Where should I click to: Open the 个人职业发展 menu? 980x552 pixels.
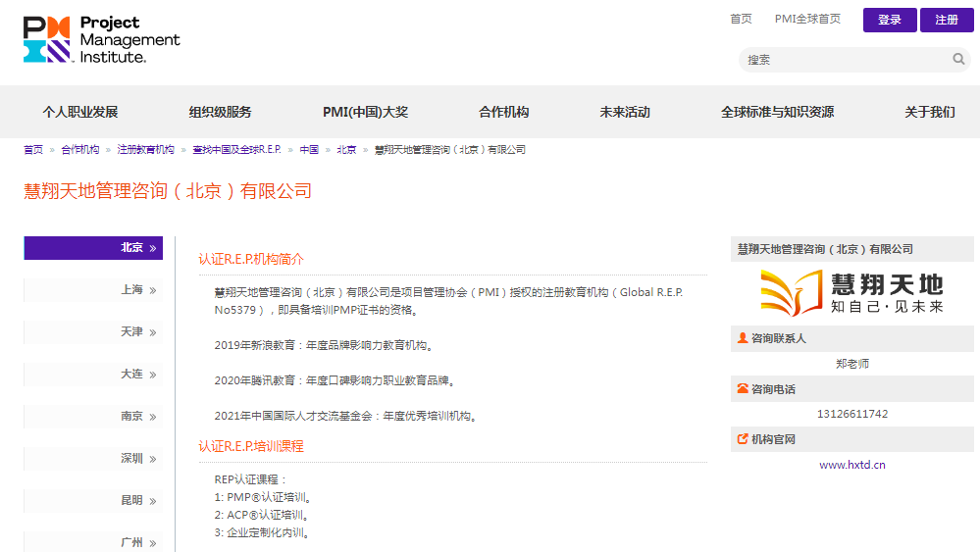pyautogui.click(x=79, y=112)
